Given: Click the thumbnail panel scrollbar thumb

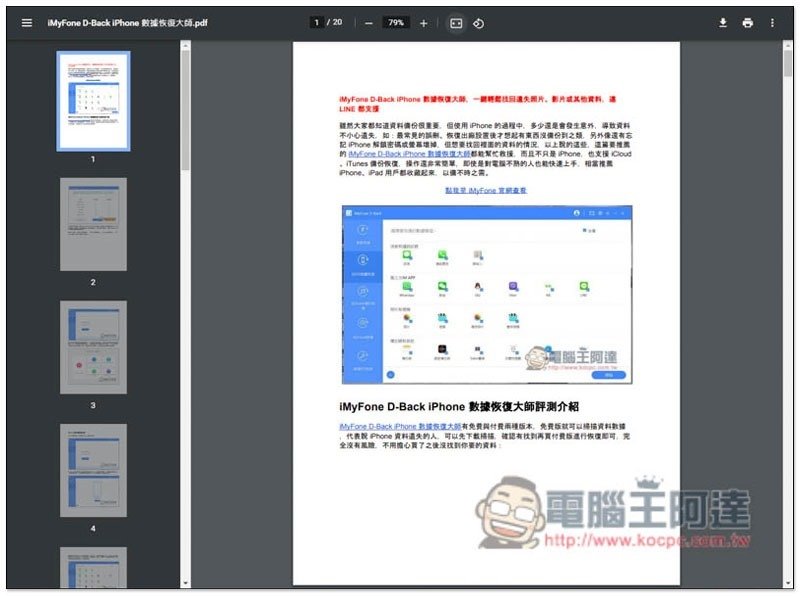Looking at the screenshot, I should coord(185,110).
